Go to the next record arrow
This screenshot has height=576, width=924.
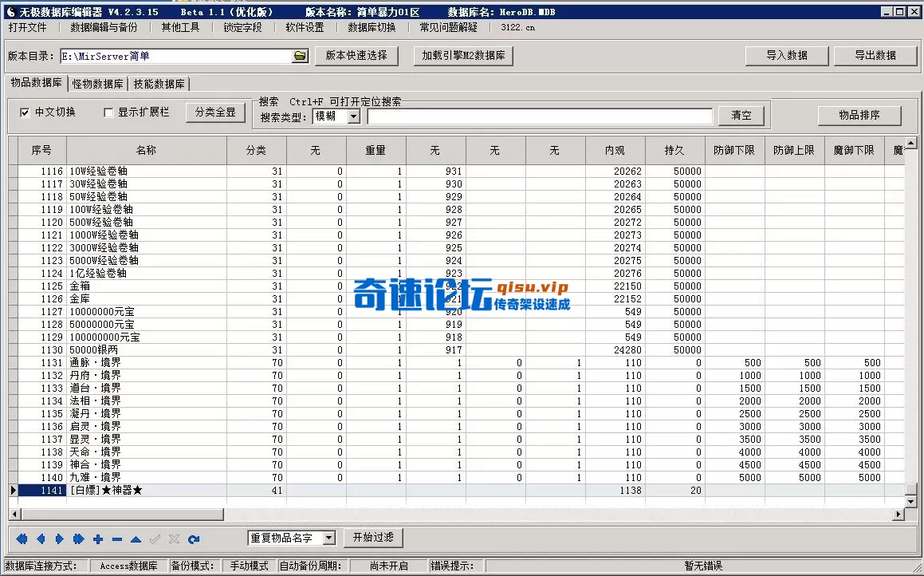tap(59, 539)
